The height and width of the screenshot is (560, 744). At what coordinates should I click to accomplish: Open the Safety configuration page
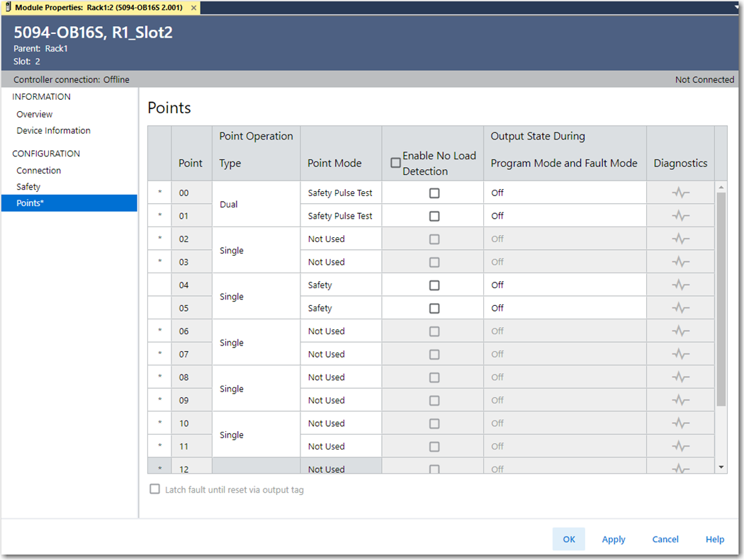click(28, 187)
